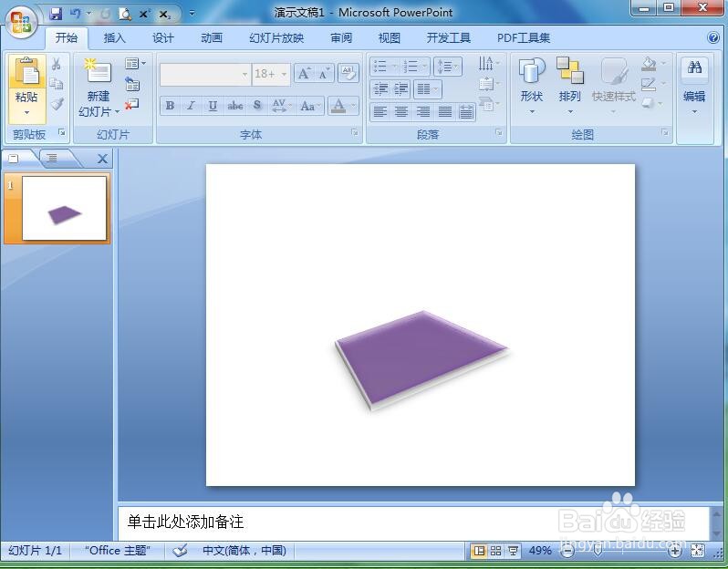Open line spacing options
The image size is (728, 569).
[448, 67]
